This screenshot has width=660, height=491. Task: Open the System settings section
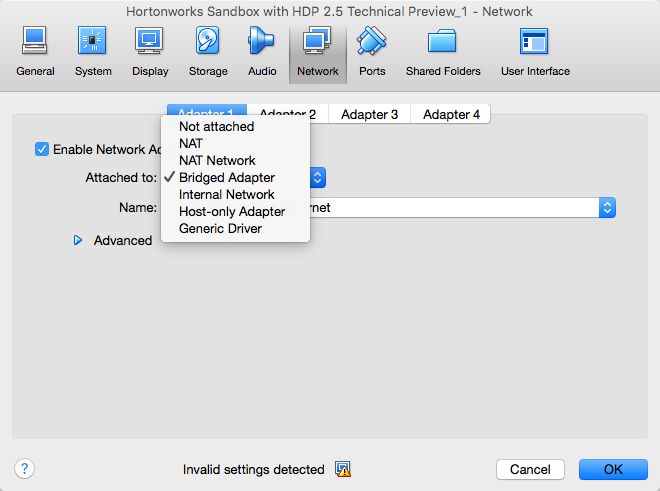point(93,52)
